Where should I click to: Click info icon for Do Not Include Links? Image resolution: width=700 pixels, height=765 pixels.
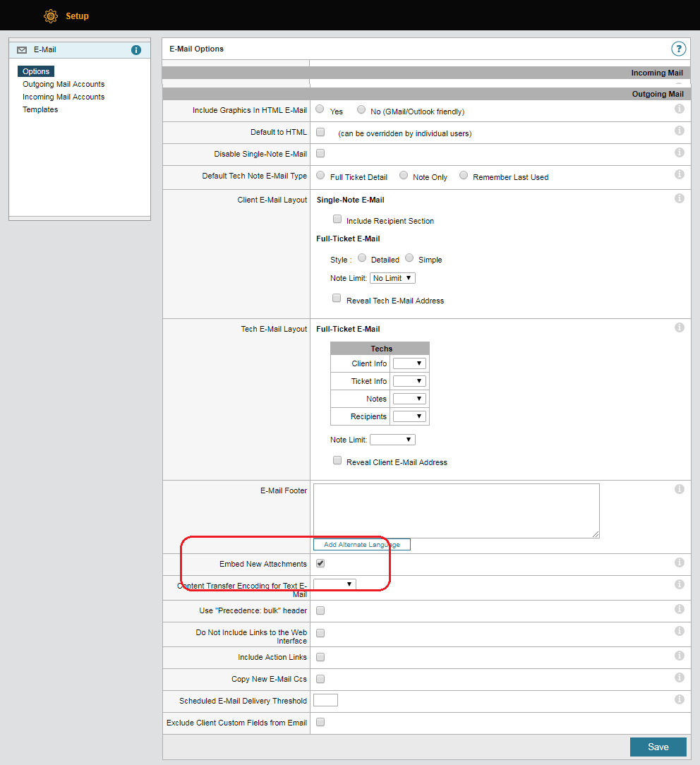tap(679, 632)
